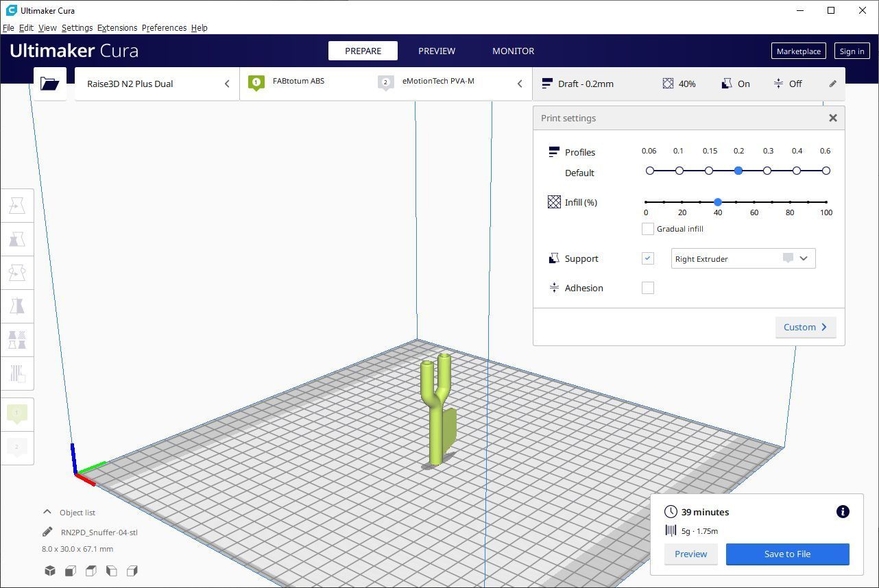Switch to the top view cube icon
The height and width of the screenshot is (588, 879).
91,571
